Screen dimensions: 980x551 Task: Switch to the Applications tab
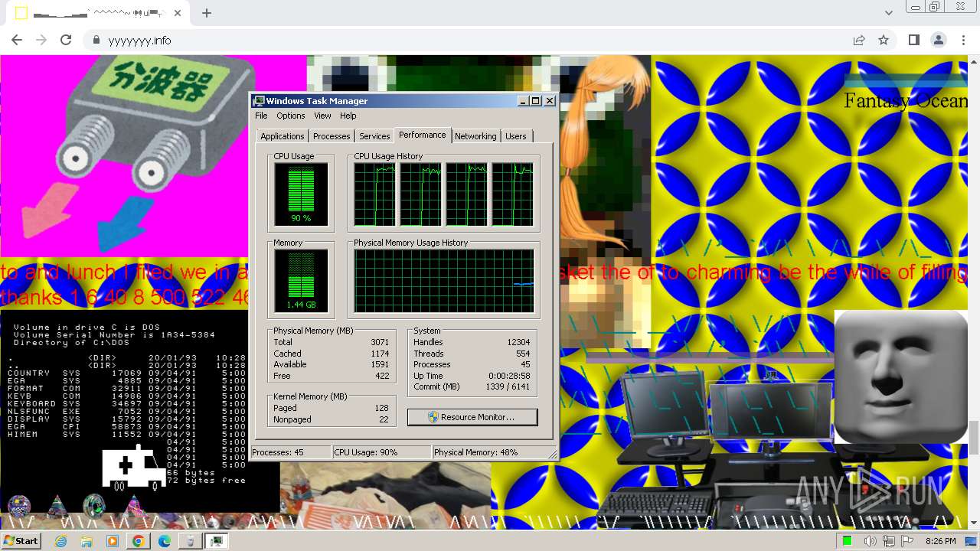[x=283, y=136]
